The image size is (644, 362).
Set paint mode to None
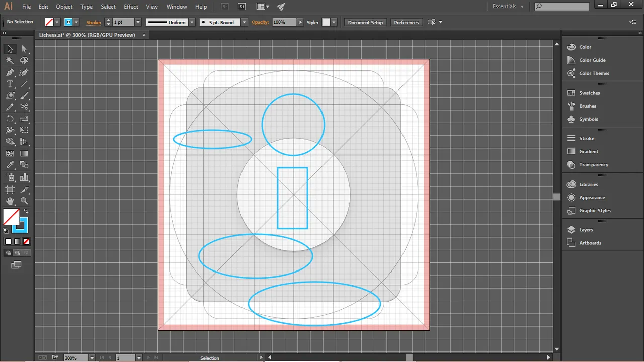[26, 242]
